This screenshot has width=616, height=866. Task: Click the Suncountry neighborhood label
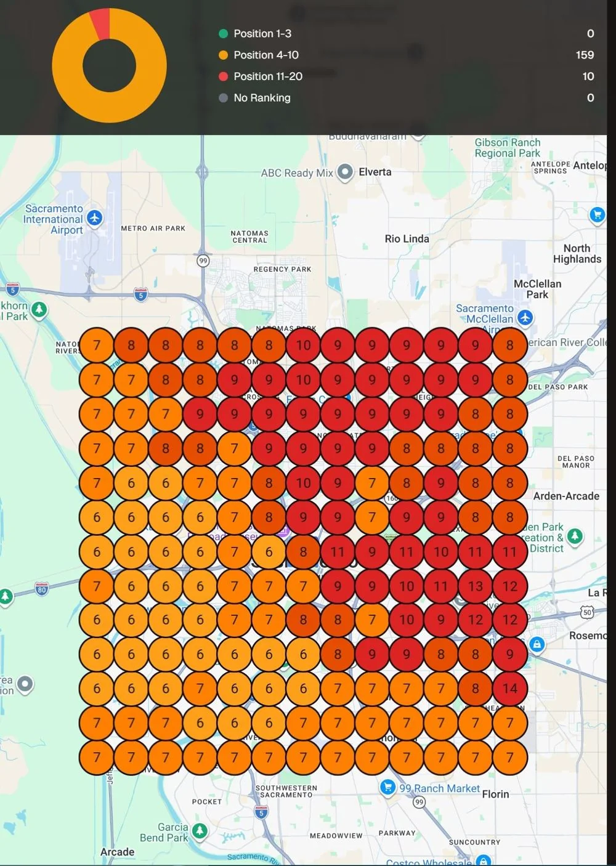point(475,843)
